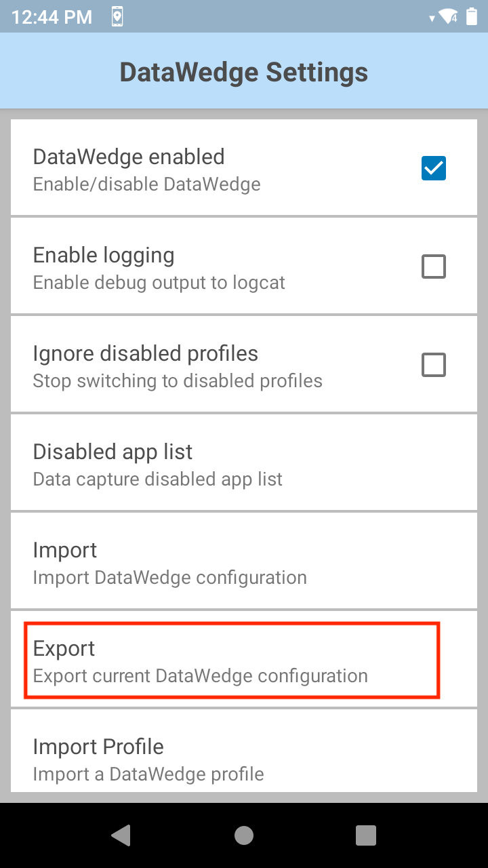Check the Ignore disabled profiles checkbox

pyautogui.click(x=434, y=365)
